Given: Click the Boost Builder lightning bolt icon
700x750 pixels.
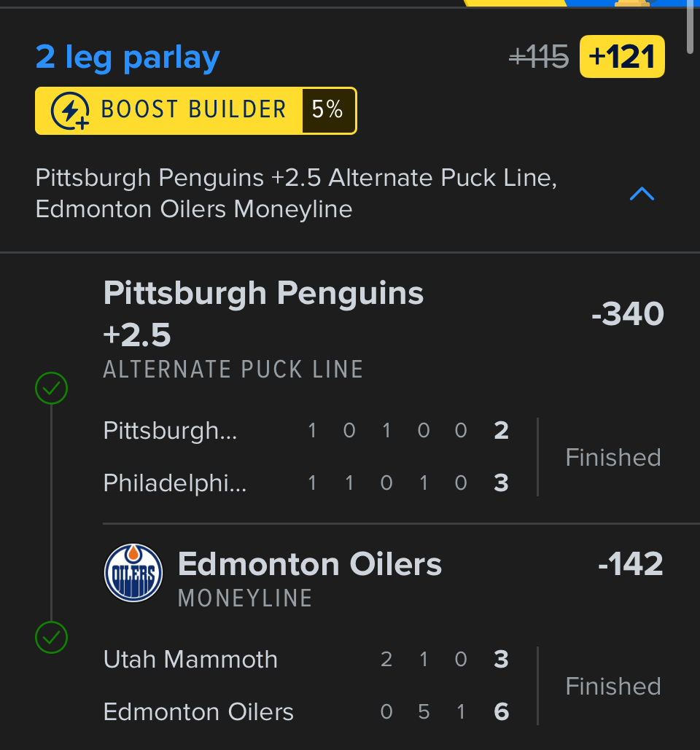Looking at the screenshot, I should [70, 111].
